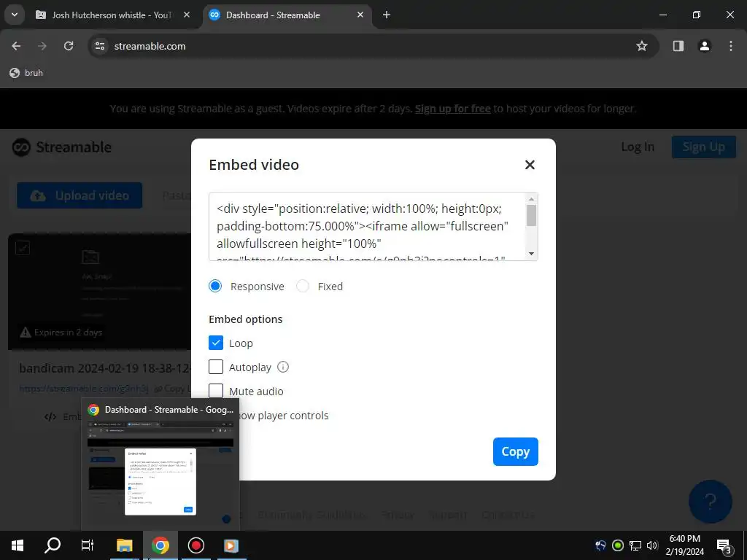Open the Chrome profile menu
Viewport: 747px width, 560px height.
pos(705,46)
